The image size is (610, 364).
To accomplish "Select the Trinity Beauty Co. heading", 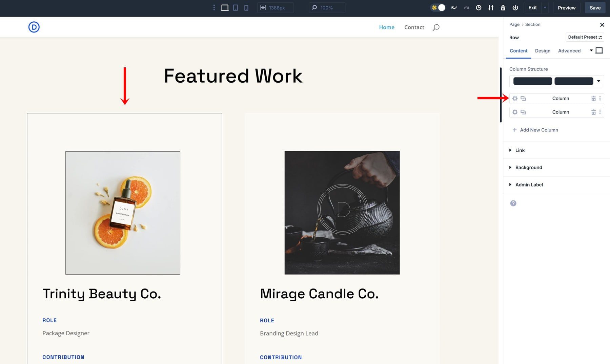I will pos(102,294).
